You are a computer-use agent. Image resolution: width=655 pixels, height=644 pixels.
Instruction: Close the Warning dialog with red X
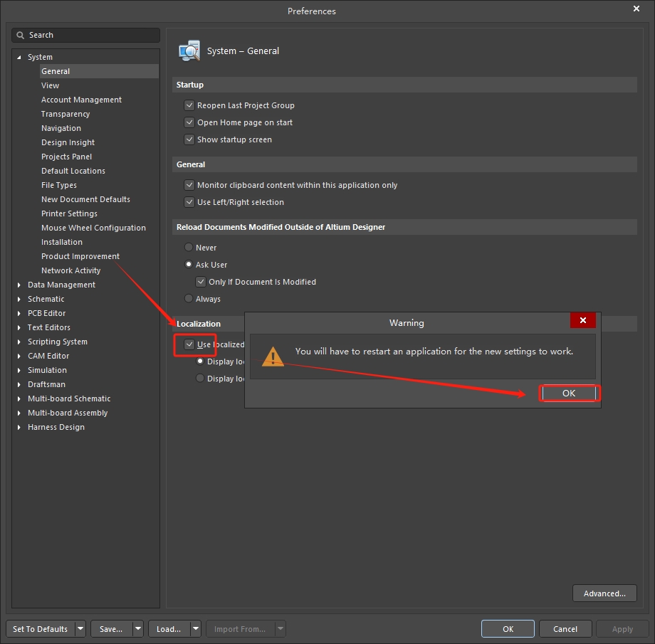(x=582, y=321)
